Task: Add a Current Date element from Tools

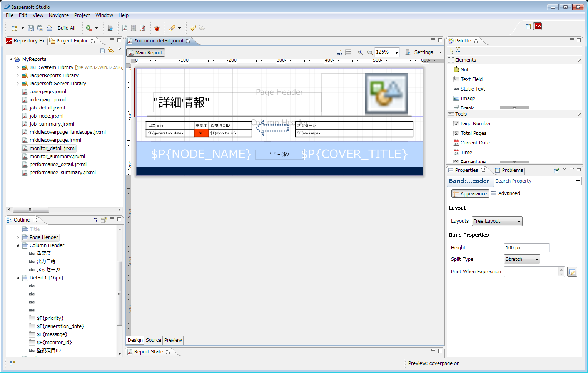Action: click(x=475, y=143)
